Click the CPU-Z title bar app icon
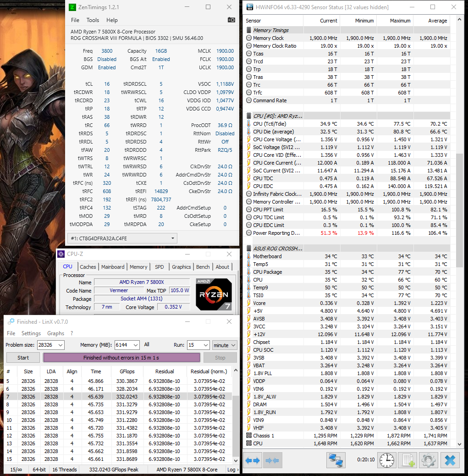 pos(61,254)
